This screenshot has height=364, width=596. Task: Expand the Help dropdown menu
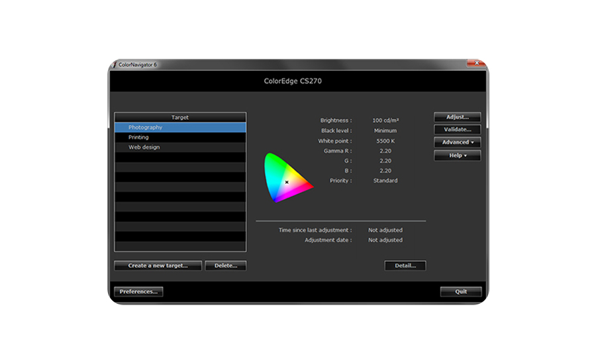[x=457, y=156]
